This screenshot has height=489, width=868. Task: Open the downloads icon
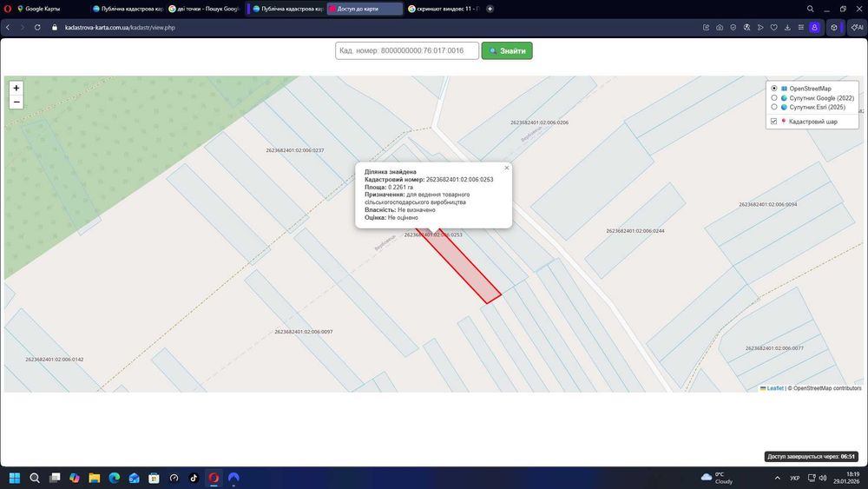(787, 27)
